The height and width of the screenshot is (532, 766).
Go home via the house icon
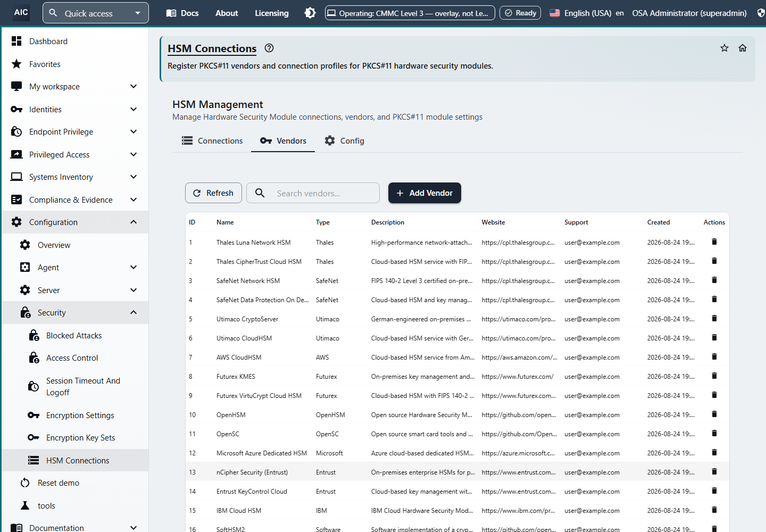coord(743,48)
